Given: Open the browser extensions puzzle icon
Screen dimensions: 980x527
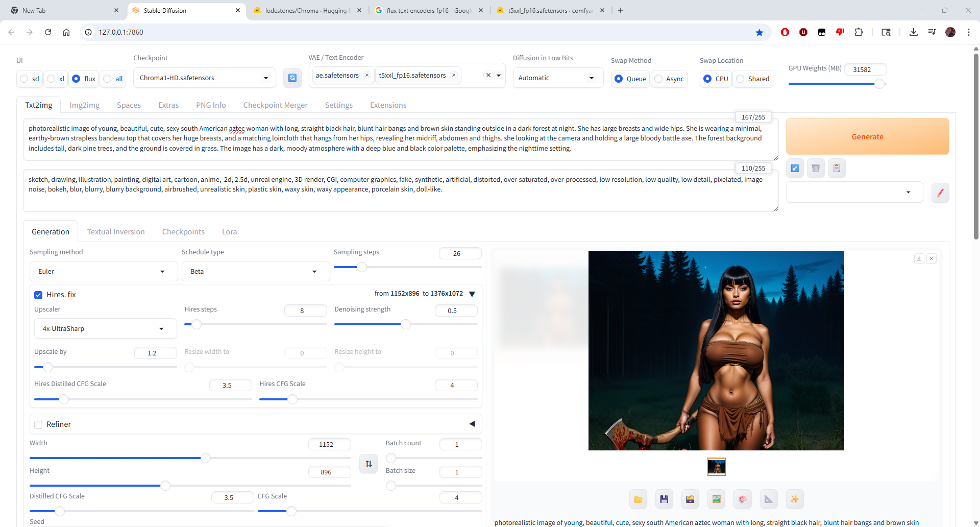Looking at the screenshot, I should click(x=859, y=32).
